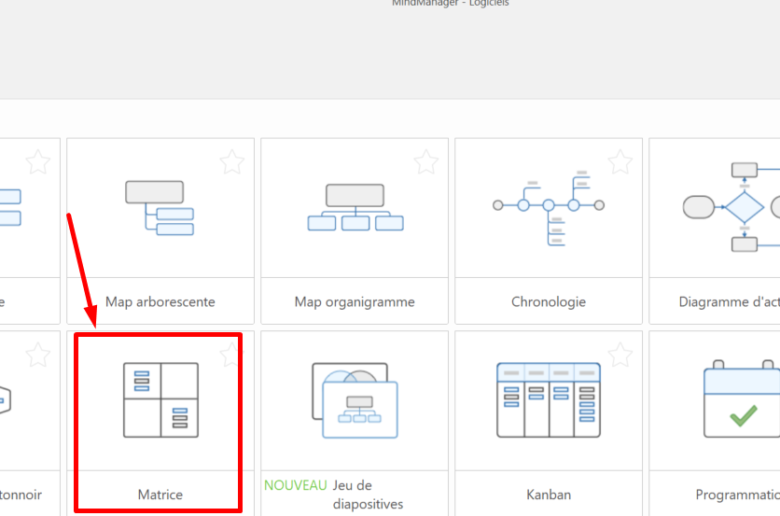Choose the Kanban board columns icon
Screen dimensions: 780x516
point(549,400)
